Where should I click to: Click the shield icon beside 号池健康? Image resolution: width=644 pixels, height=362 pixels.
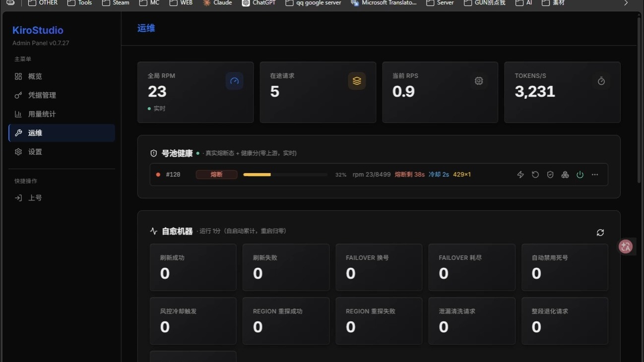coord(154,154)
